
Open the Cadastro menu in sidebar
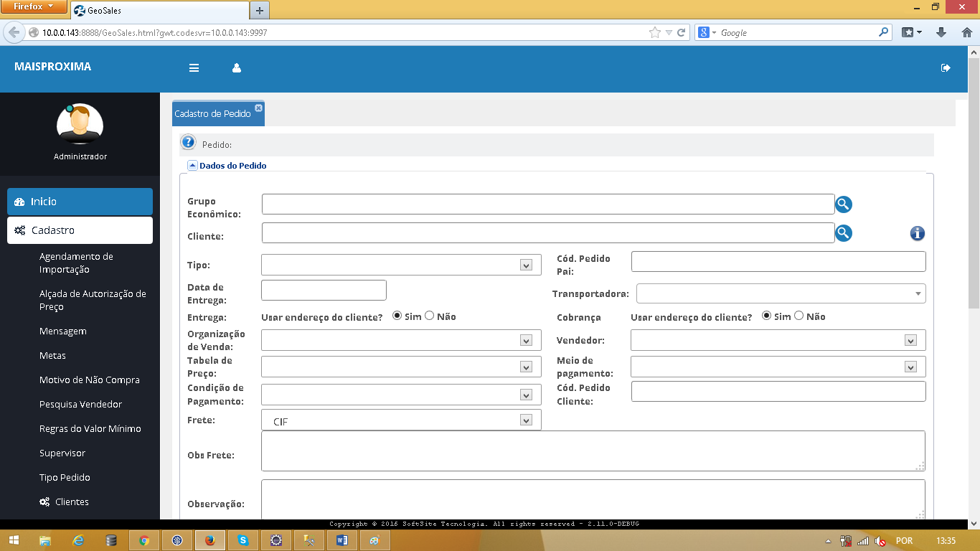80,230
